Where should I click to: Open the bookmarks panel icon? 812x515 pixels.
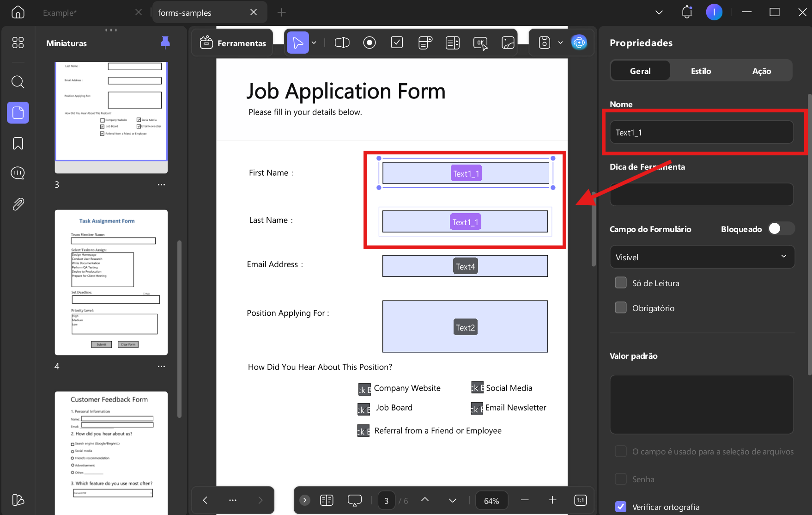(x=18, y=143)
